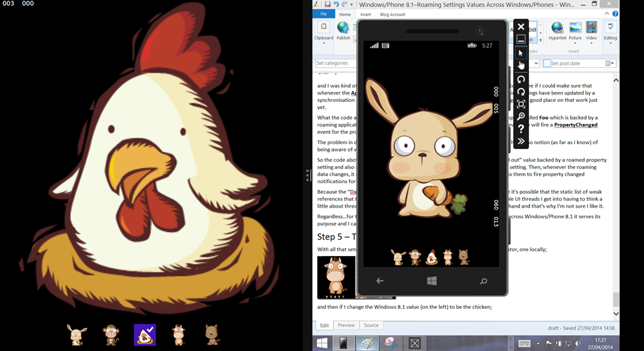Switch to the Home ribbon tab
This screenshot has width=644, height=351.
click(345, 14)
